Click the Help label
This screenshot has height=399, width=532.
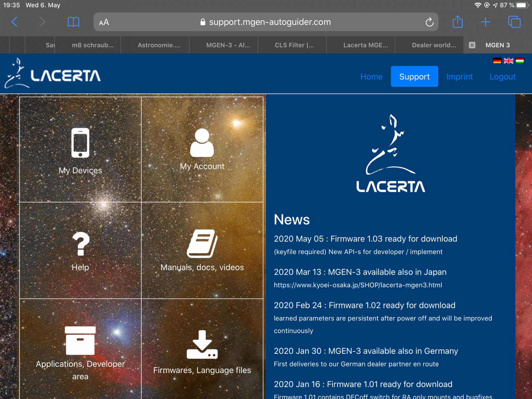click(80, 267)
